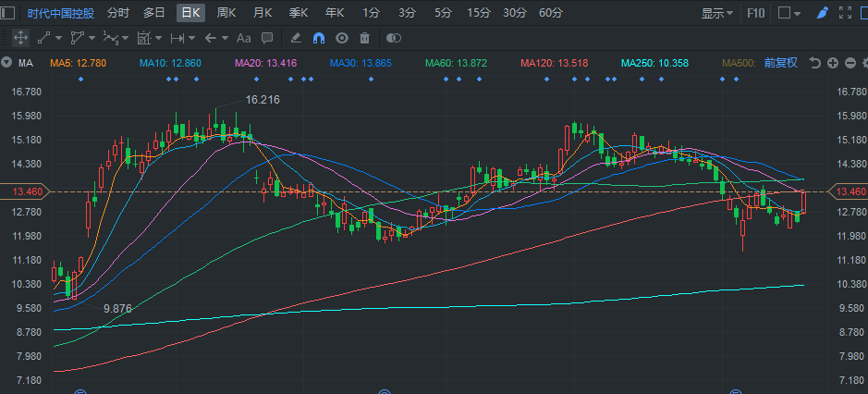Viewport: 868px width, 394px height.
Task: Open the 显示 display dropdown
Action: click(717, 13)
